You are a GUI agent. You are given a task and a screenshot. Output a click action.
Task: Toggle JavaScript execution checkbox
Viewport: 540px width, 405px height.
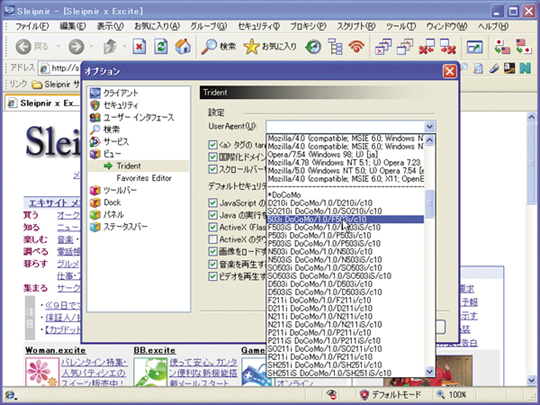coord(213,203)
